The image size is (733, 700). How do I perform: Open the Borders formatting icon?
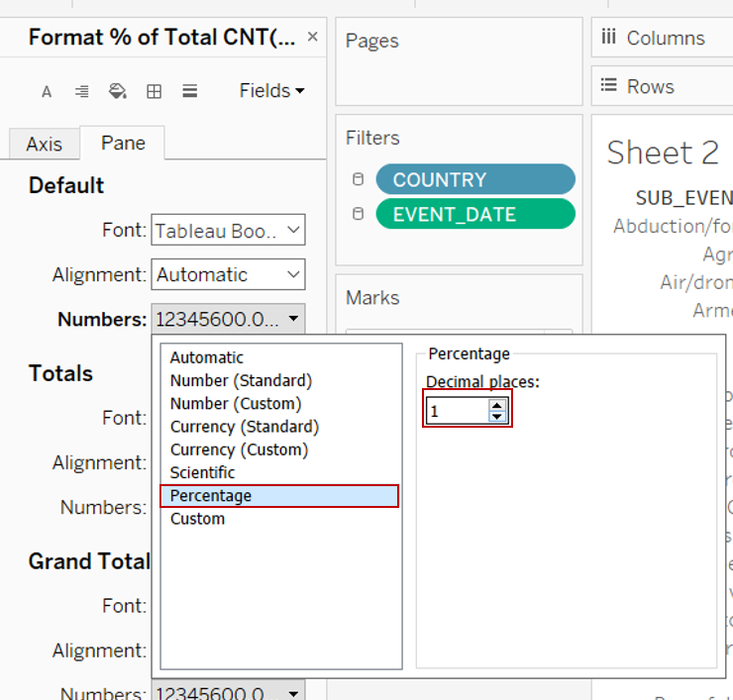coord(154,91)
